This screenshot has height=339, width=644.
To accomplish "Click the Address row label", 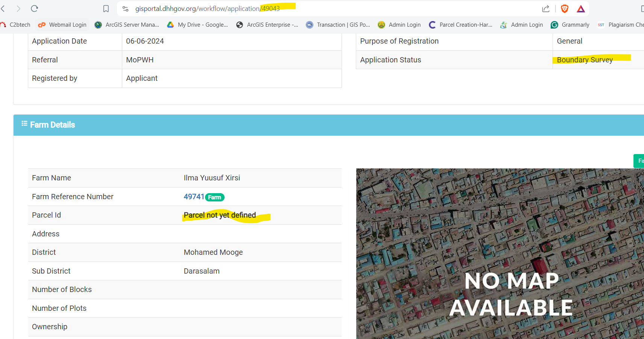I will tap(46, 234).
